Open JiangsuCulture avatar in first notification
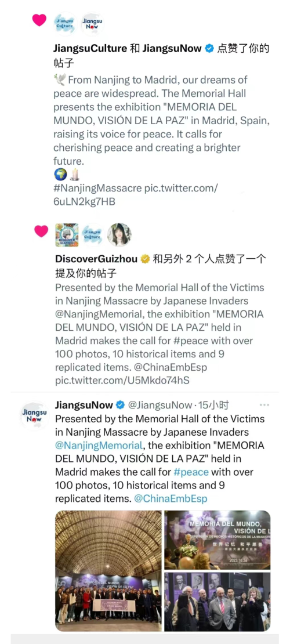This screenshot has height=644, width=290. point(65,23)
